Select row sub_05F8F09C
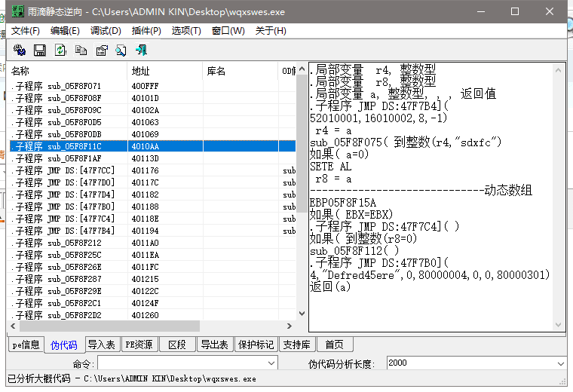The width and height of the screenshot is (573, 392). pos(152,110)
